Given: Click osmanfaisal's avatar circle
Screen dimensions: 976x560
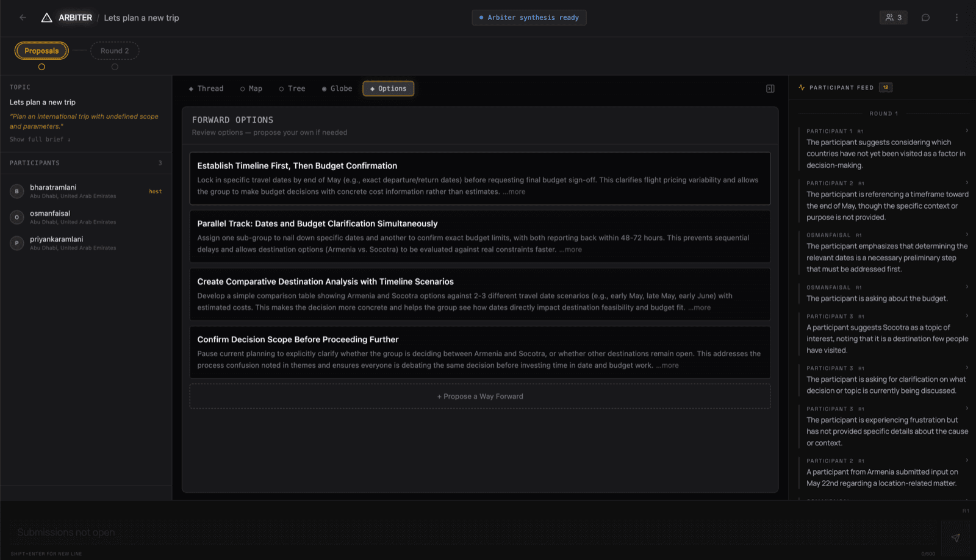Looking at the screenshot, I should (16, 217).
